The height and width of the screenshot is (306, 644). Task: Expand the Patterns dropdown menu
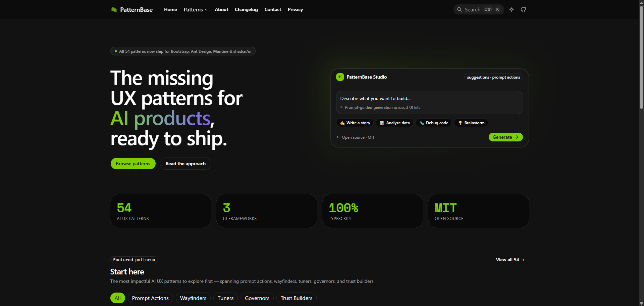tap(196, 9)
